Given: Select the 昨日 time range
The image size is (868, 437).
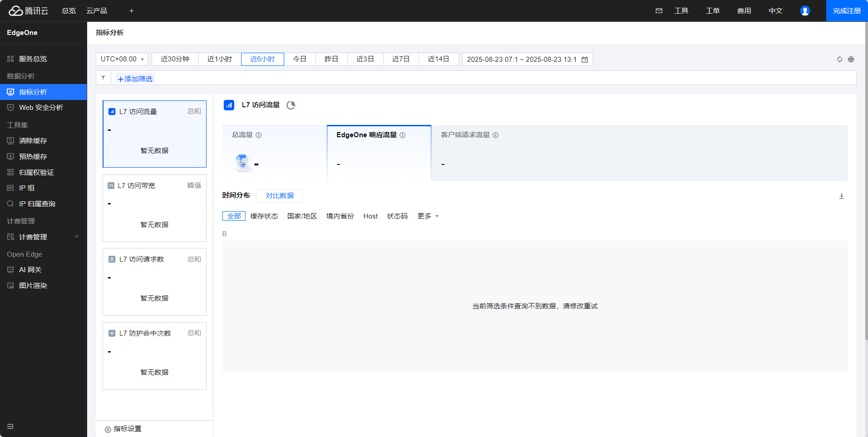Looking at the screenshot, I should click(331, 59).
